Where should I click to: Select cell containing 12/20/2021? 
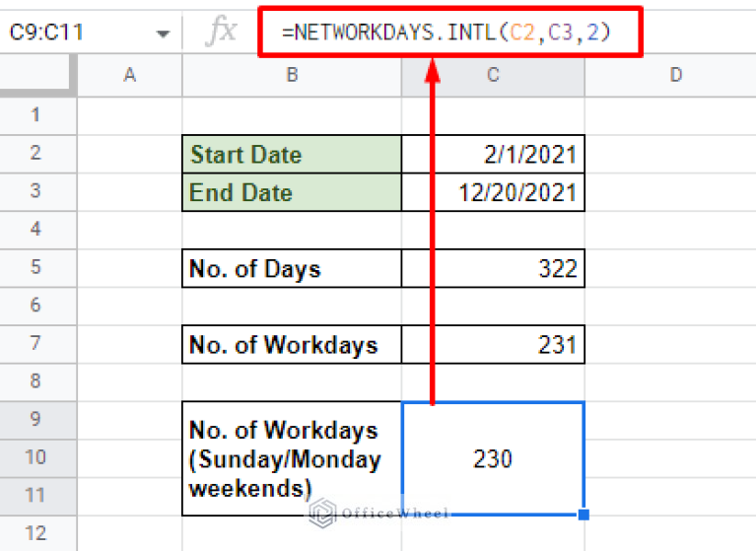point(493,192)
